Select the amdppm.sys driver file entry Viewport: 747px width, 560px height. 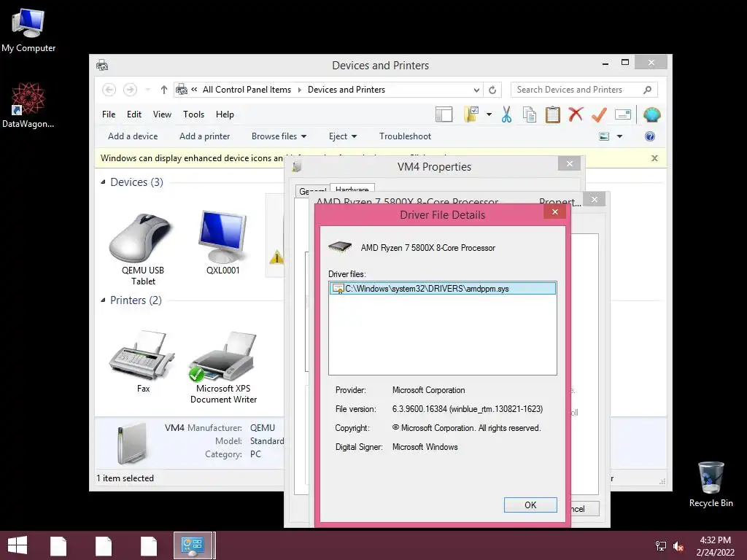pyautogui.click(x=443, y=289)
